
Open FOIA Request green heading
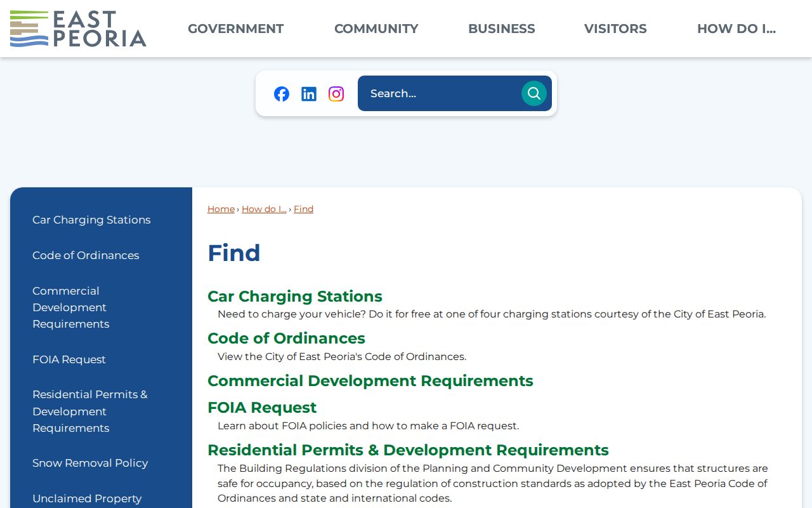point(262,408)
